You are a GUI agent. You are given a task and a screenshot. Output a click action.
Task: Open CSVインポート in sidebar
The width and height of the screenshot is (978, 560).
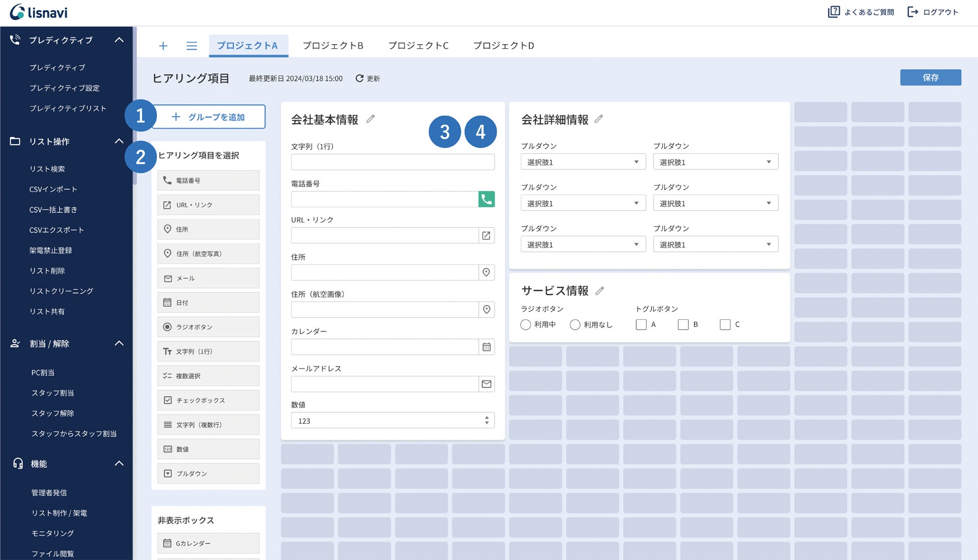(53, 189)
